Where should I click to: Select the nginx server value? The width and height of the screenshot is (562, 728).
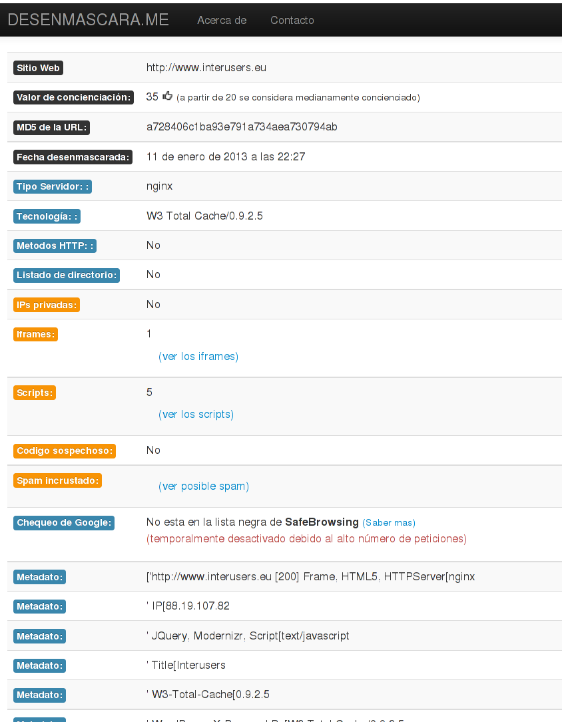pos(159,186)
